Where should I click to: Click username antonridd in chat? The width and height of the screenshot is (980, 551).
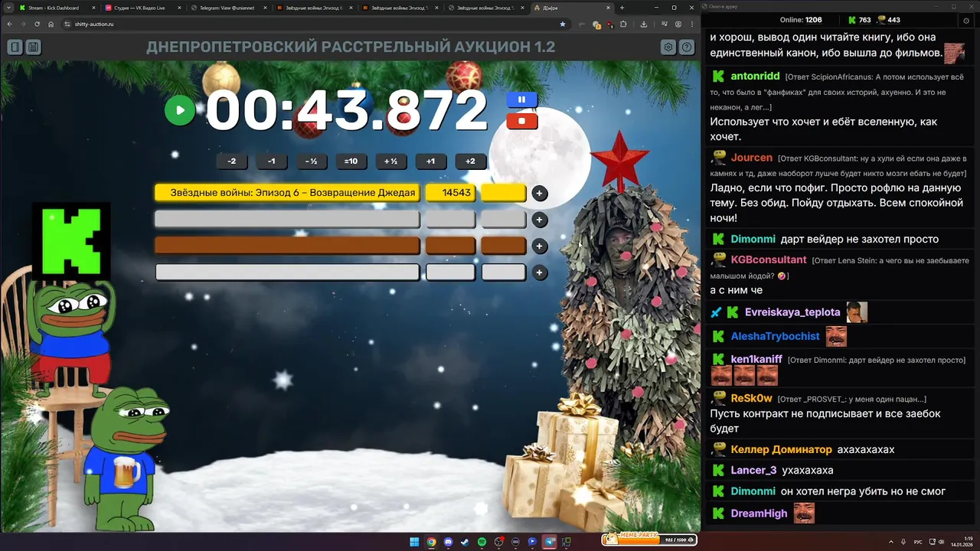755,77
